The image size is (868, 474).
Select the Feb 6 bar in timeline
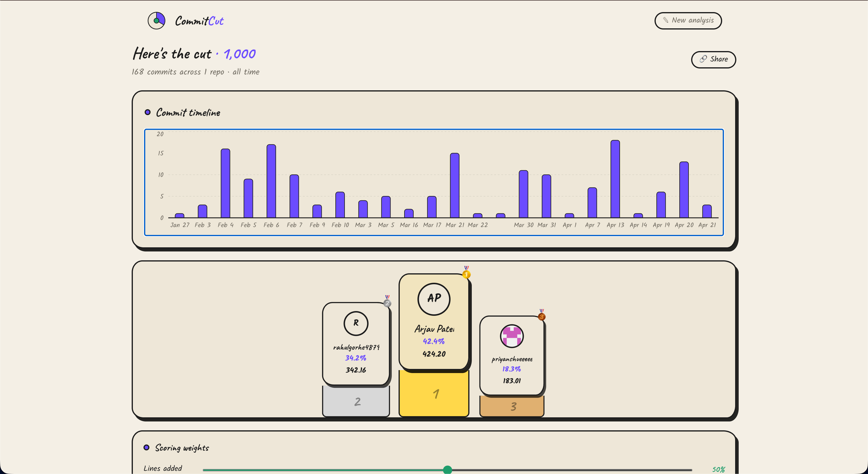(271, 181)
